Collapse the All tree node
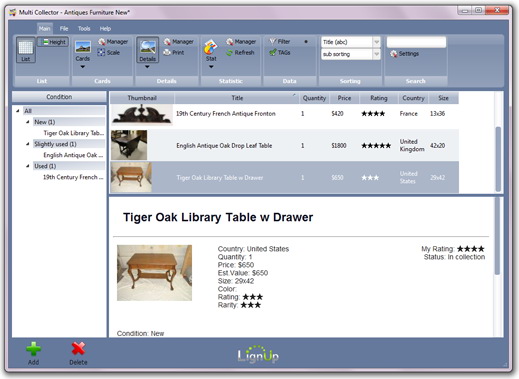The height and width of the screenshot is (379, 519). (18, 111)
